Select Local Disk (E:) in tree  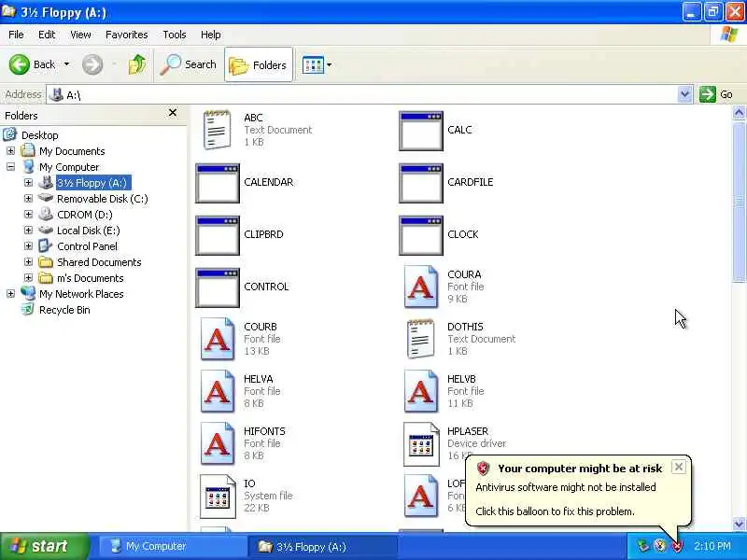(88, 231)
